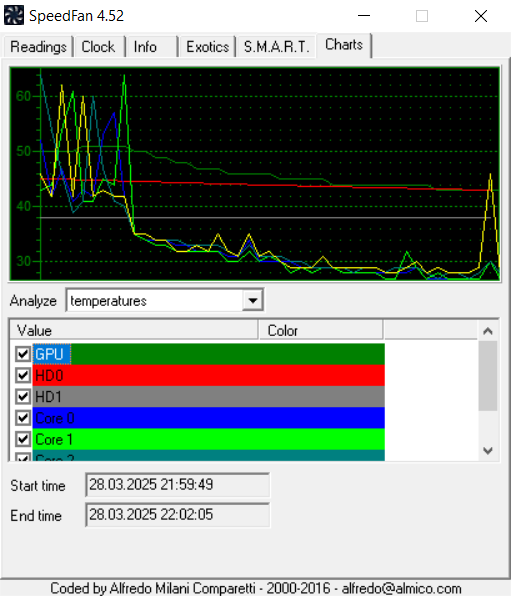Toggle the HD1 checkbox
Image resolution: width=511 pixels, height=596 pixels.
(23, 397)
